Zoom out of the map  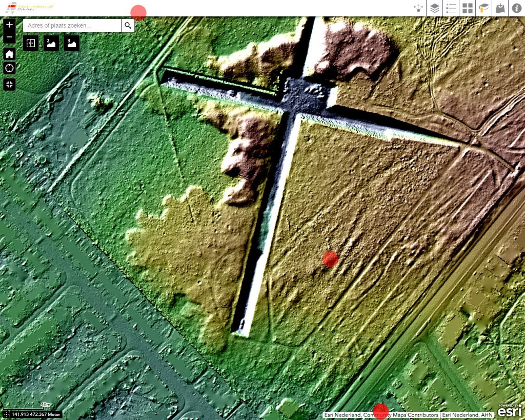[x=10, y=37]
